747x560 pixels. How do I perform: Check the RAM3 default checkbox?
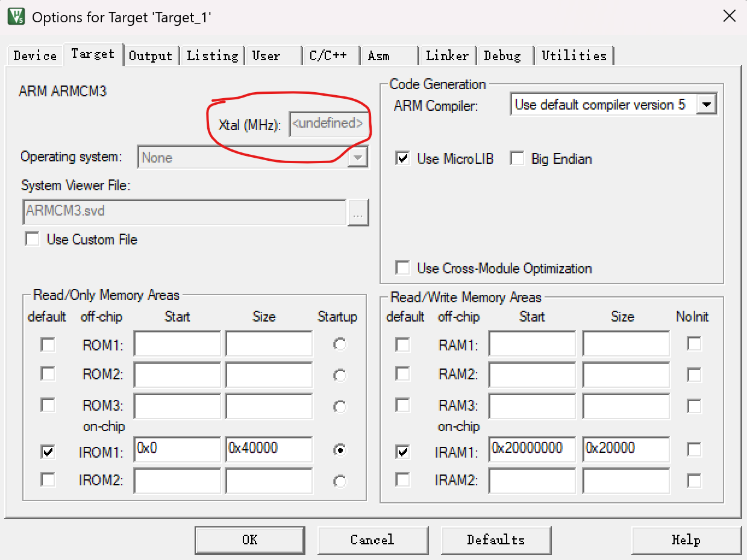[x=402, y=405]
